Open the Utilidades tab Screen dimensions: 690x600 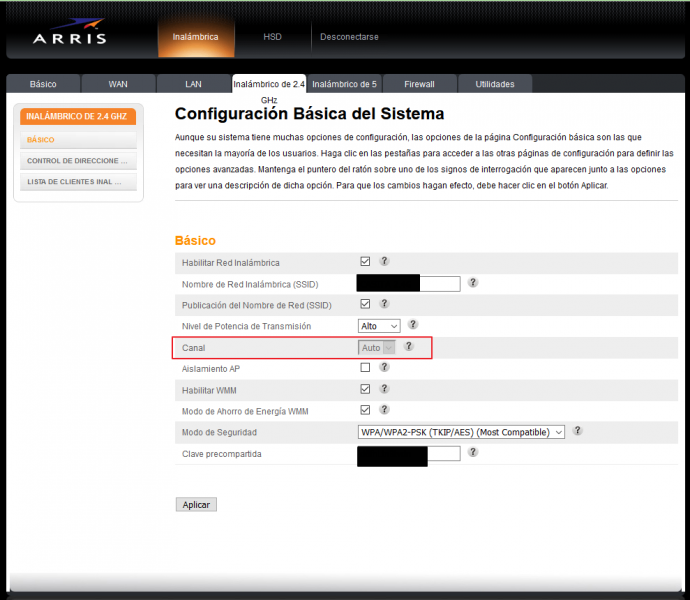[495, 84]
